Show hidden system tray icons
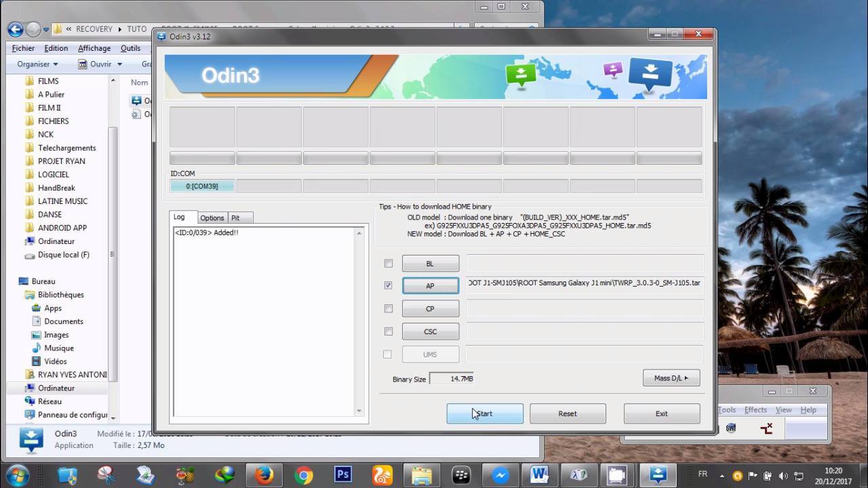The image size is (868, 488). click(722, 476)
